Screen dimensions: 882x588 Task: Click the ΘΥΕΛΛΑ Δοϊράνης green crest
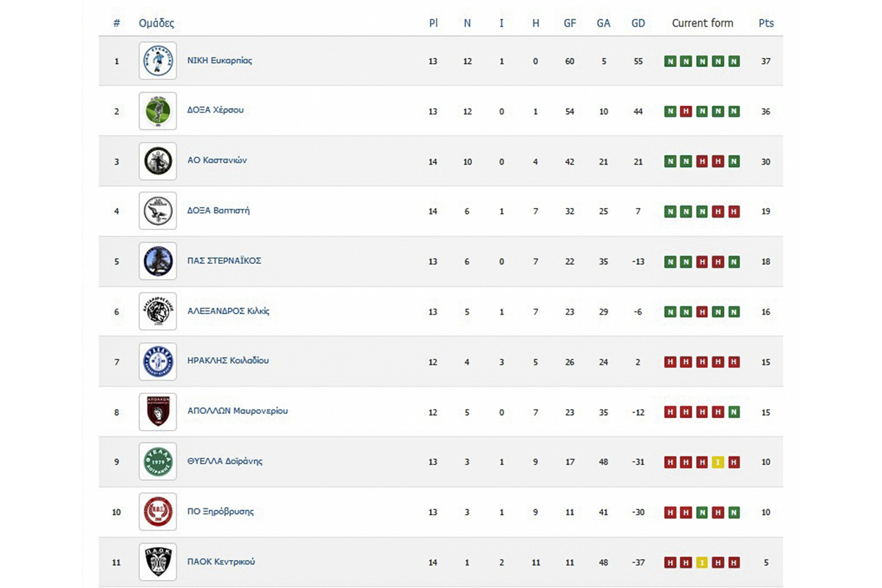point(157,462)
